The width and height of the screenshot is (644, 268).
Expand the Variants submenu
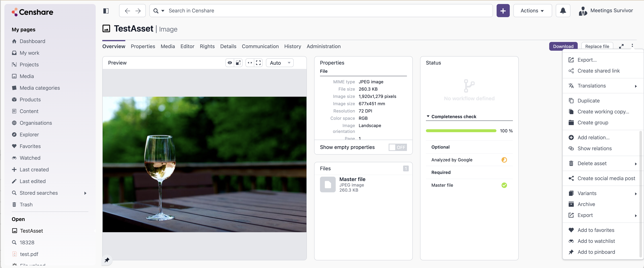635,194
